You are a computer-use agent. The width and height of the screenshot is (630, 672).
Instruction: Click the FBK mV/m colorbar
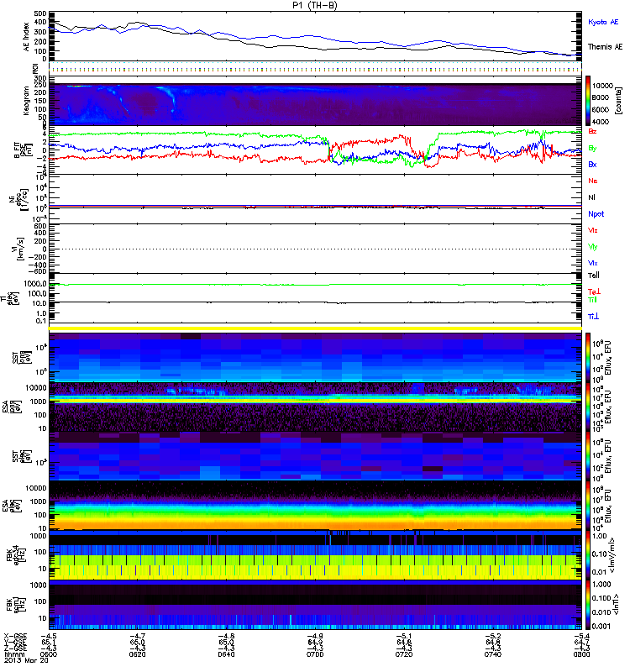pos(588,555)
